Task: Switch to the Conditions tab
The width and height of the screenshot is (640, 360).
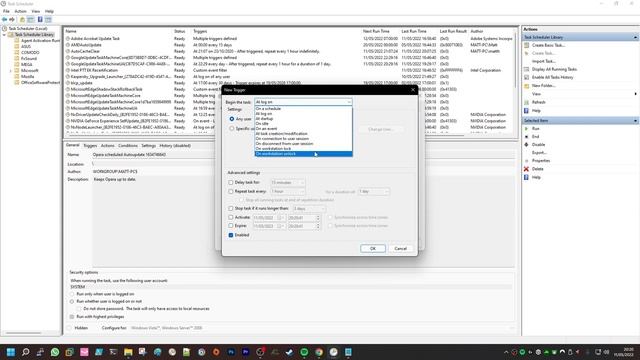Action: click(128, 146)
